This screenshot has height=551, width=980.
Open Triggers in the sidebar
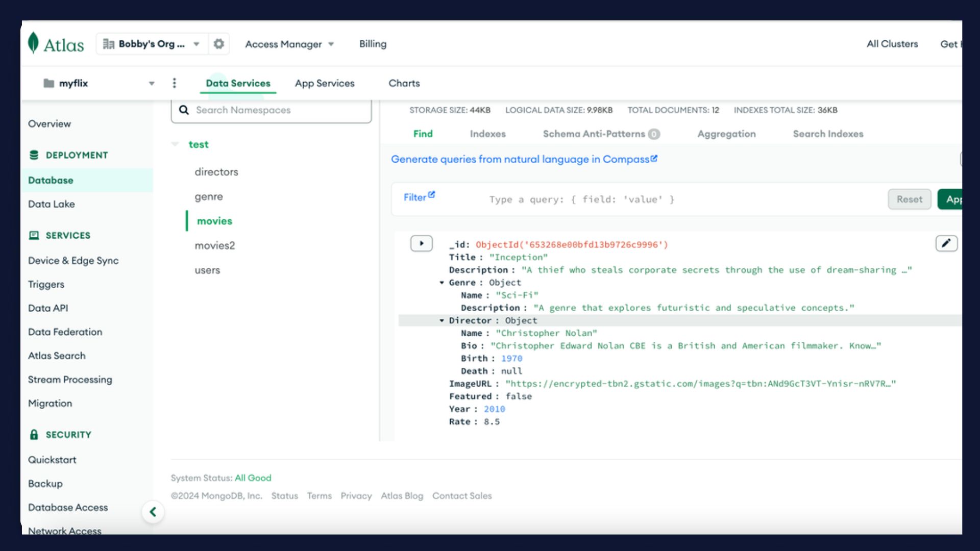(46, 284)
